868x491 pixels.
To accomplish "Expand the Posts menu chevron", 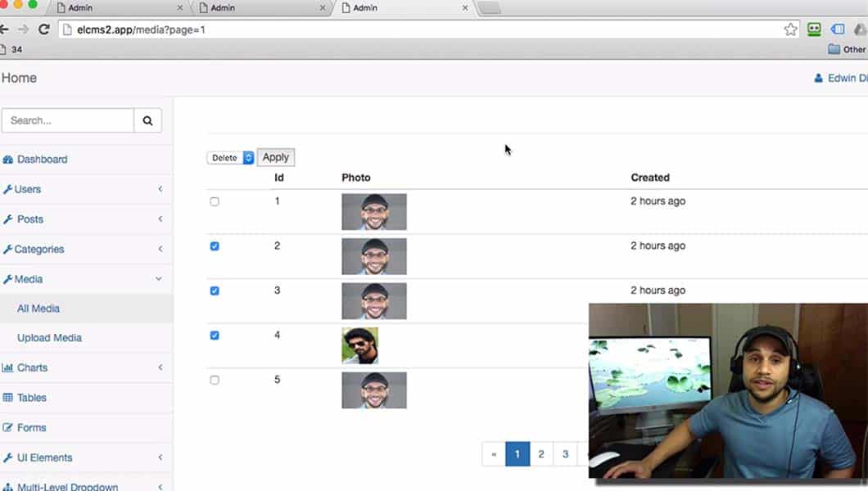I will pos(160,219).
